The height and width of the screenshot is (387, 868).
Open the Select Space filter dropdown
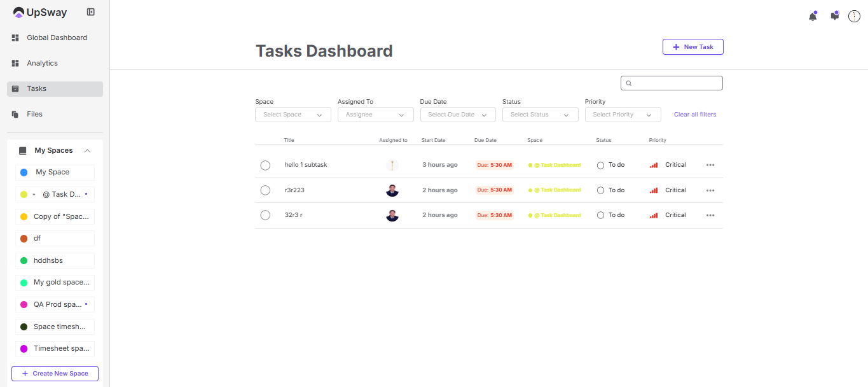click(293, 115)
